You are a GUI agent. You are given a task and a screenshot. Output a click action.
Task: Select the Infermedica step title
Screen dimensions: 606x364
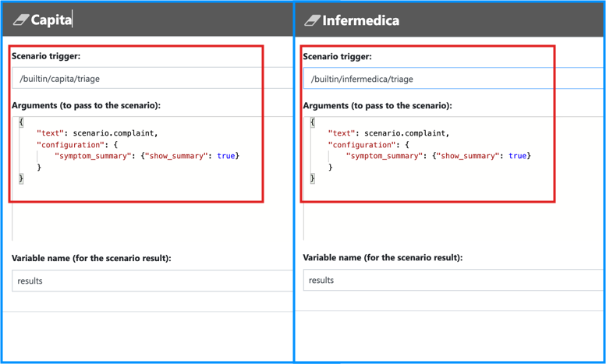[360, 20]
